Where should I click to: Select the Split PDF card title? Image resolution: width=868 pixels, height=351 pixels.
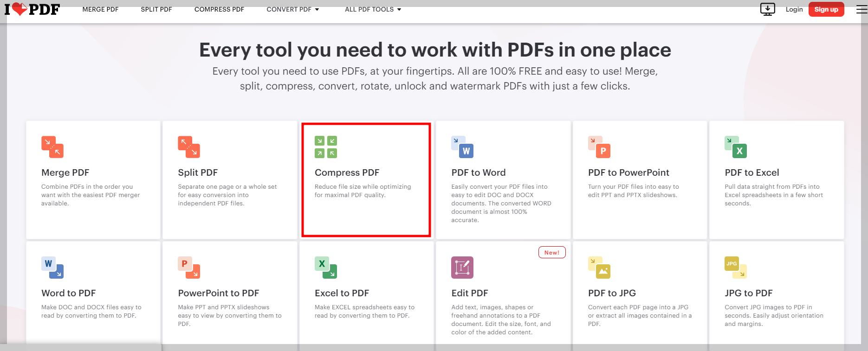pos(198,172)
